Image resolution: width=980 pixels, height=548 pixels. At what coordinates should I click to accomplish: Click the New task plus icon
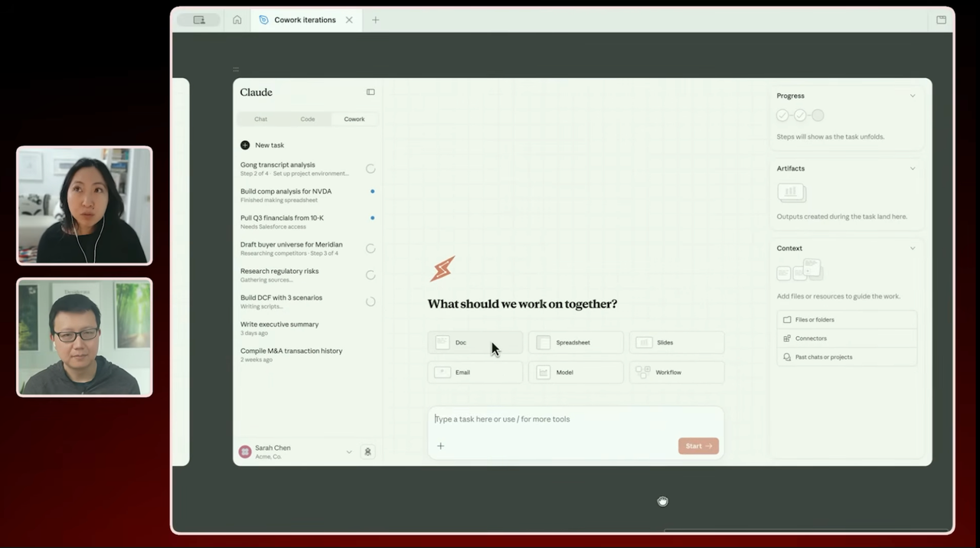pyautogui.click(x=245, y=145)
